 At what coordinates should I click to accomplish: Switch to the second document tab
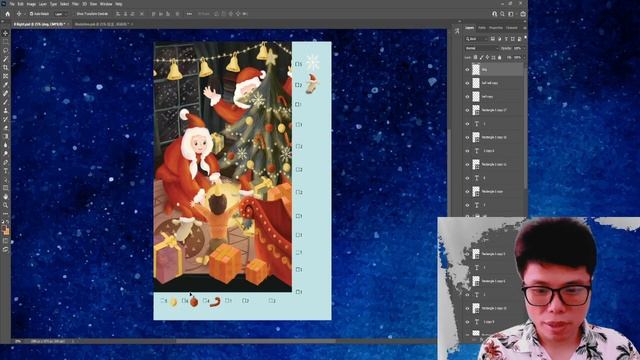[x=102, y=24]
